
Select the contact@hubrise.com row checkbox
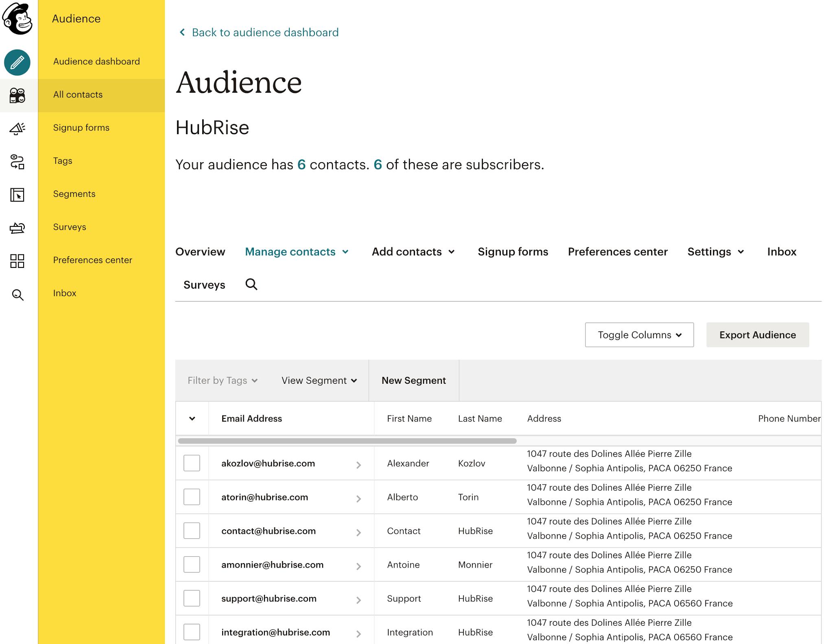192,531
